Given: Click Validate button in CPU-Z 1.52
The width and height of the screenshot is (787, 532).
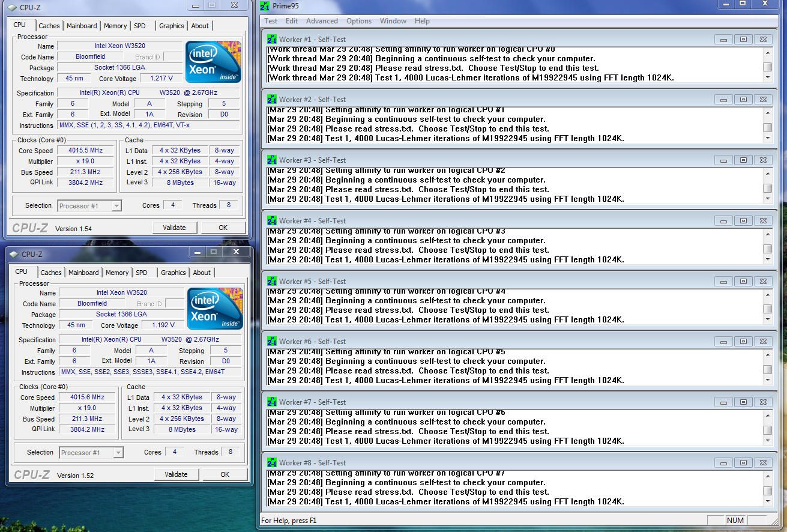Looking at the screenshot, I should click(x=176, y=474).
